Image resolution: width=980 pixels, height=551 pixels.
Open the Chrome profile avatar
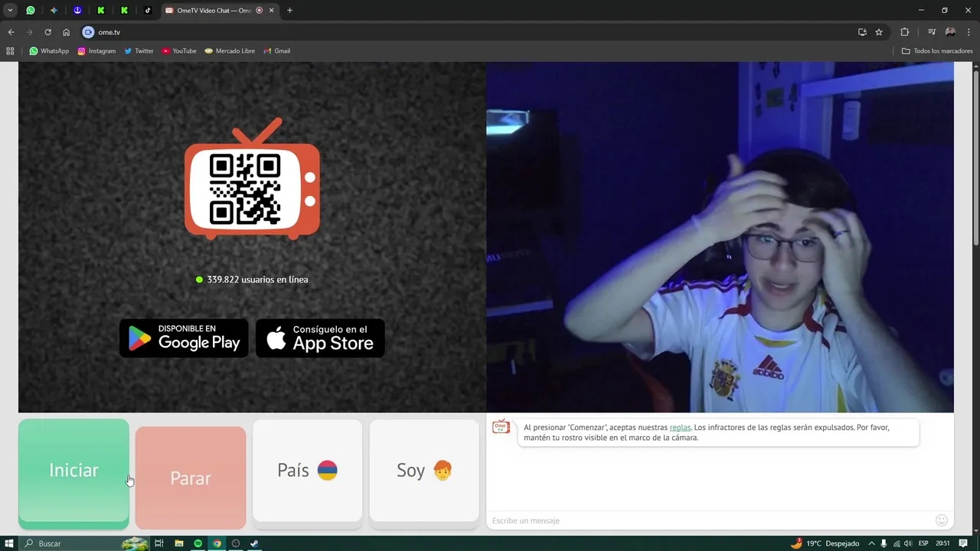[x=950, y=32]
